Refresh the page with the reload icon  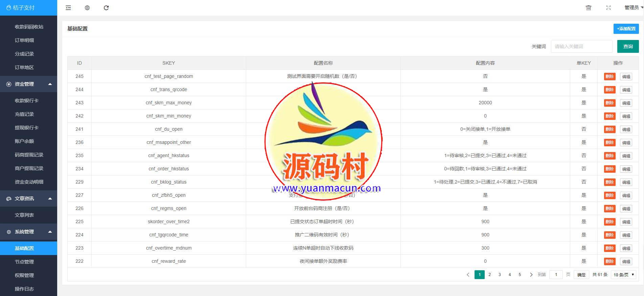[x=106, y=8]
